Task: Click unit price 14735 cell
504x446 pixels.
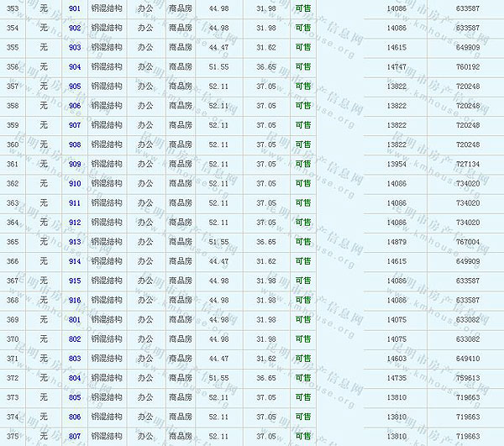Action: click(396, 378)
